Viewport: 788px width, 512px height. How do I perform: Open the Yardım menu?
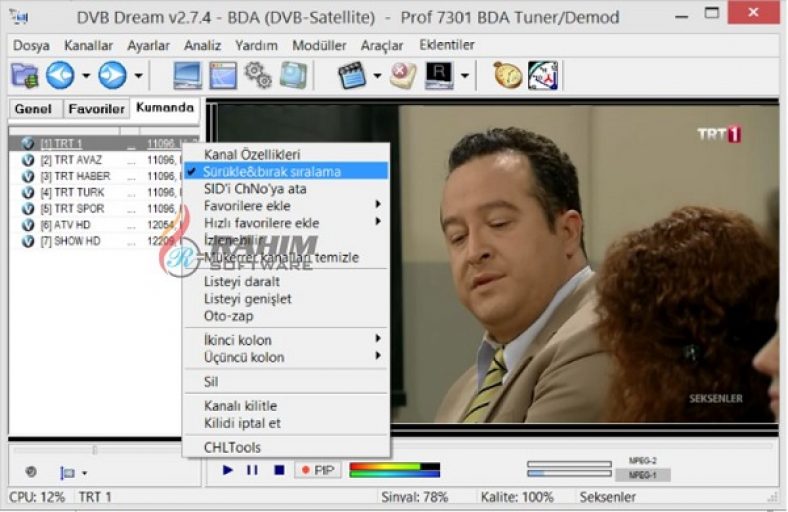click(256, 45)
